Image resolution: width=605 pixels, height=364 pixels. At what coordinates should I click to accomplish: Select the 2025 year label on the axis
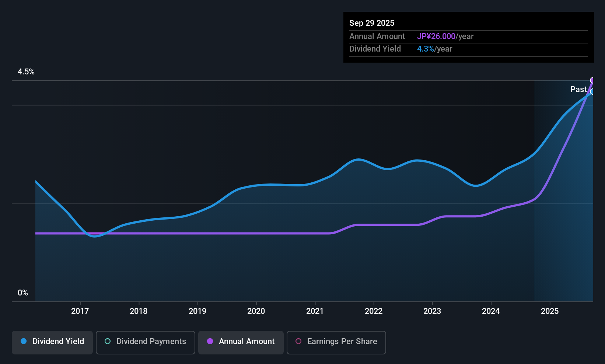coord(550,311)
